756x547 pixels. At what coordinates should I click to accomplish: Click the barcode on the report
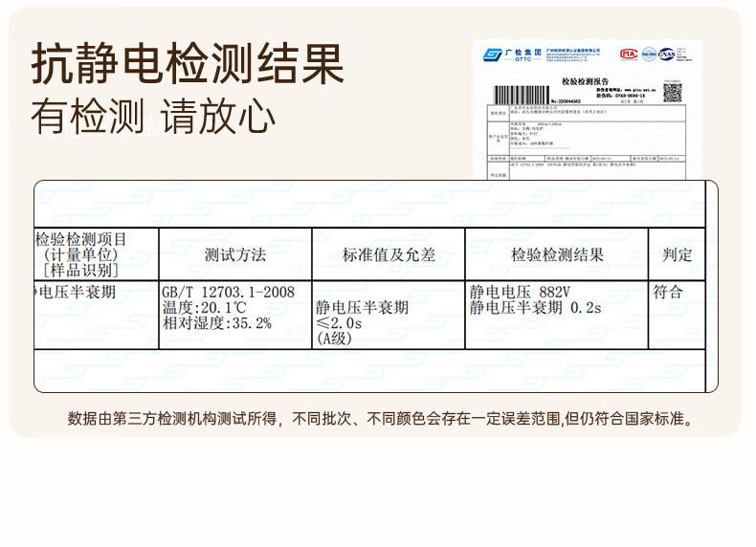(x=522, y=95)
